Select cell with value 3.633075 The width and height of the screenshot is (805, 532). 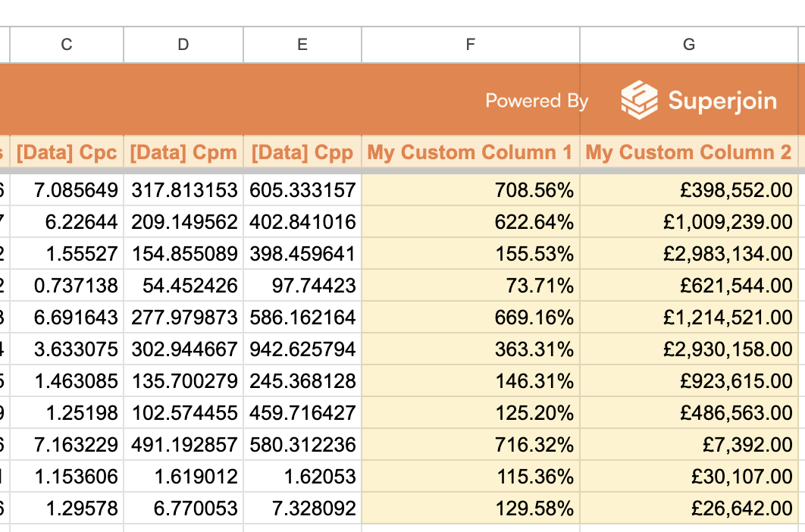pos(67,349)
